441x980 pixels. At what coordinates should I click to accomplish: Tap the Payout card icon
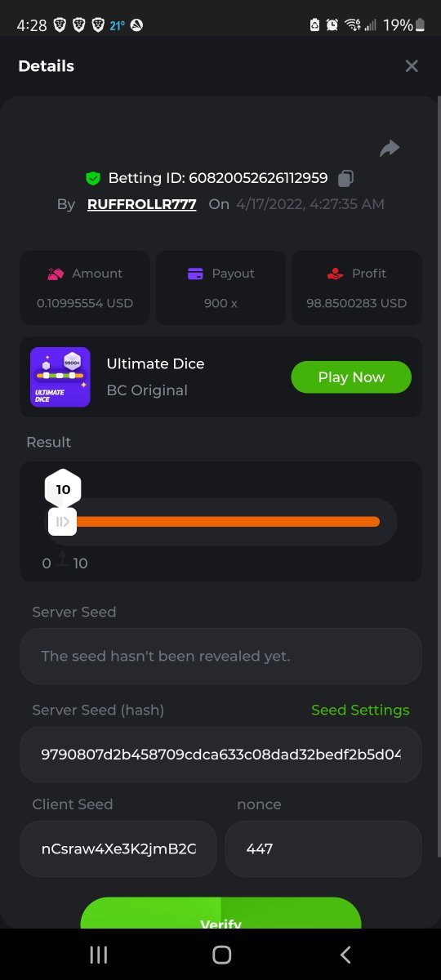click(x=195, y=274)
